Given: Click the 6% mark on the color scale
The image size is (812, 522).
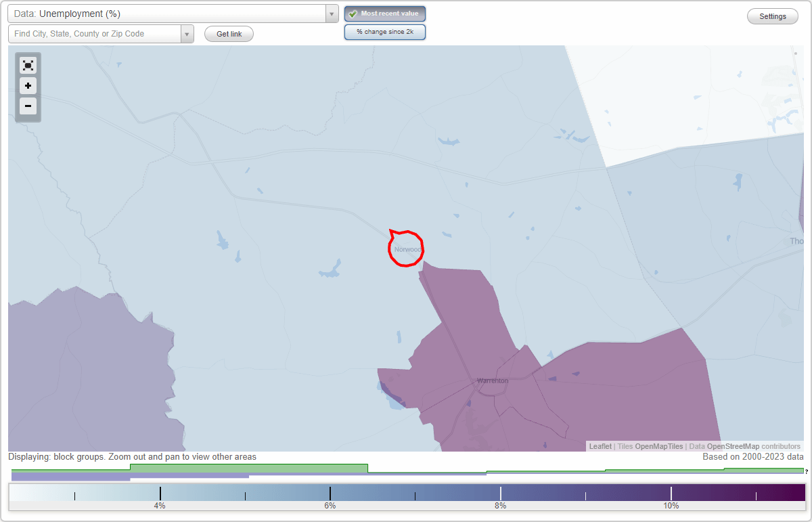Looking at the screenshot, I should click(x=330, y=494).
